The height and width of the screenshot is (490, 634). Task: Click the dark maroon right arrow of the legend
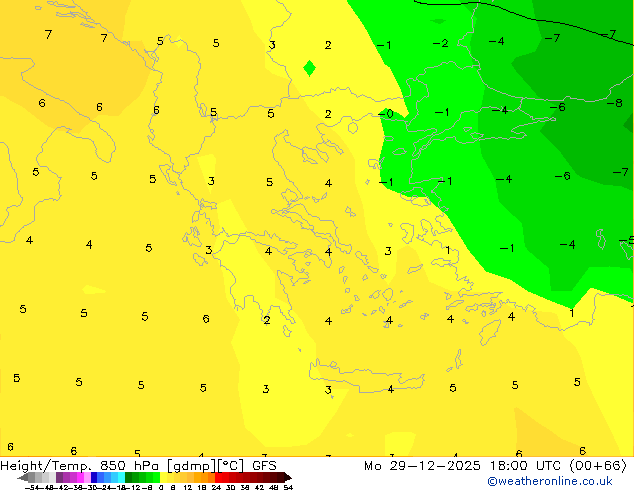point(288,477)
